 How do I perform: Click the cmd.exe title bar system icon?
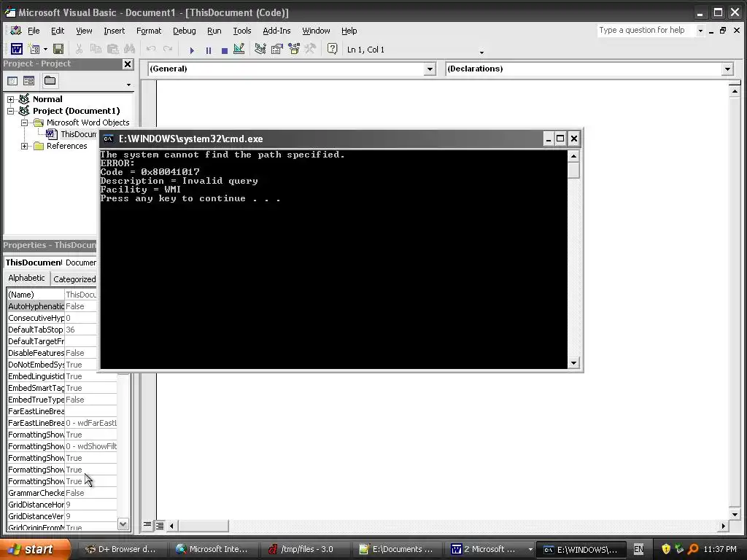click(x=108, y=139)
